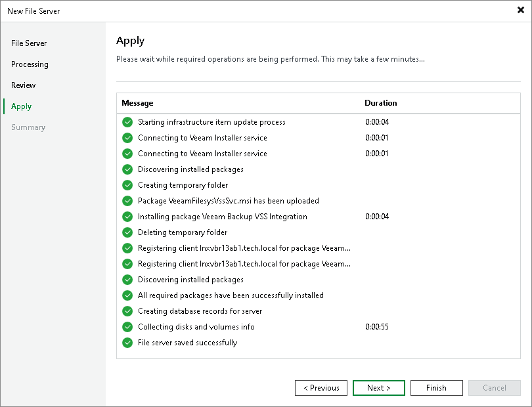Click the check icon for Installing package Veeam Backup VSS Integration
The width and height of the screenshot is (532, 407).
127,217
